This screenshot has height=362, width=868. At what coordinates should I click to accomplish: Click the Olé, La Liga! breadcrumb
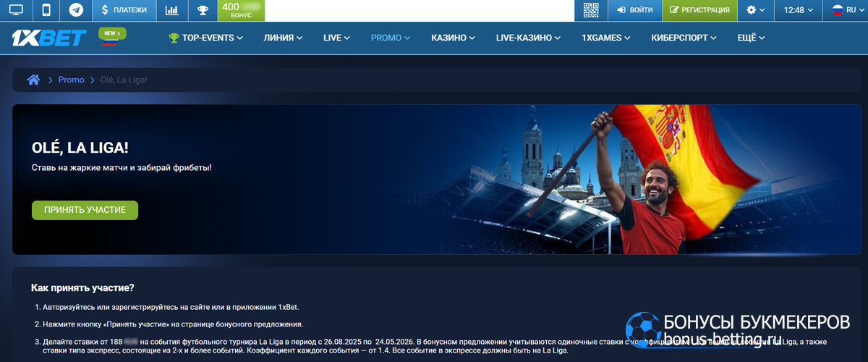124,80
